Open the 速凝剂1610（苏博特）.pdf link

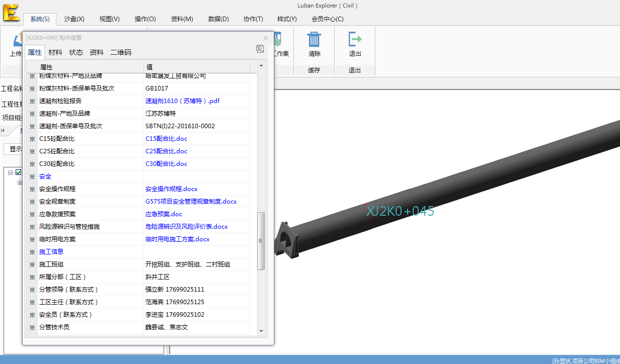183,101
